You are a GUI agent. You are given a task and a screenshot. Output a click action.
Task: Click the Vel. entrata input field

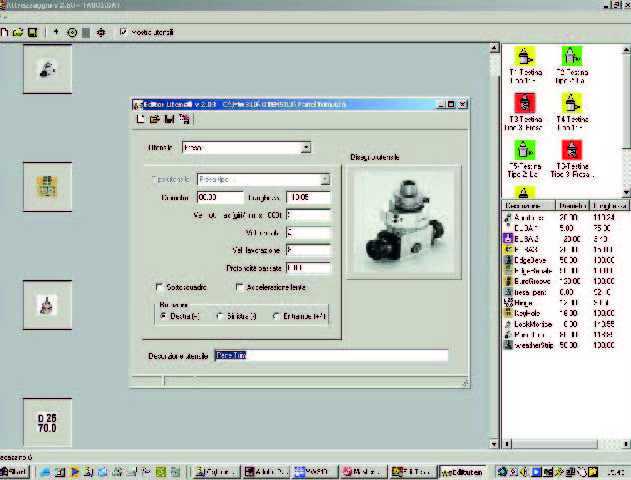point(308,233)
